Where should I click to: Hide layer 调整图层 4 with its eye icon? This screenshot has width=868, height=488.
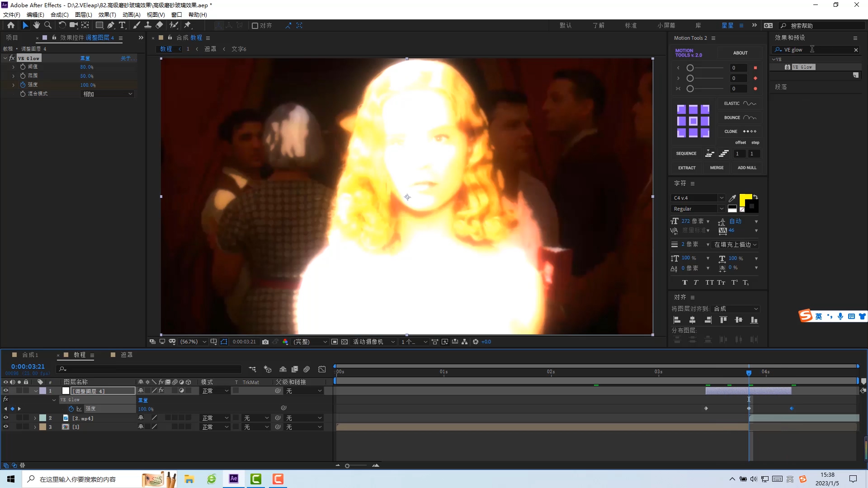pos(6,391)
